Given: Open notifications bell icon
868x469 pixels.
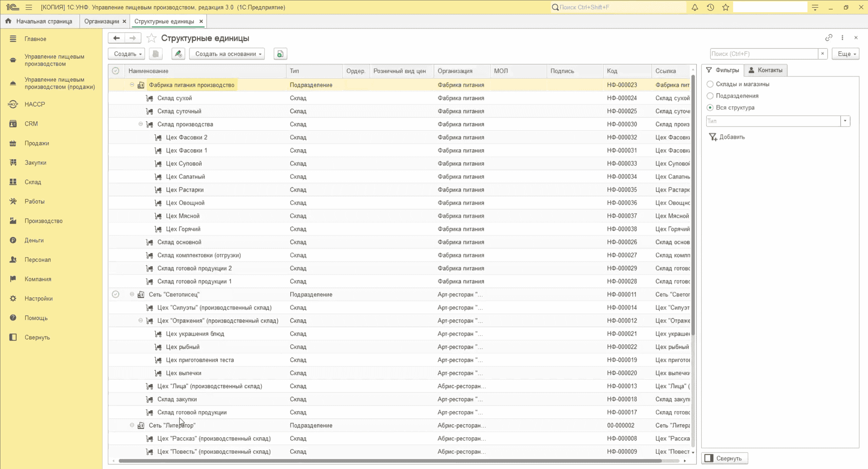Looking at the screenshot, I should click(695, 7).
